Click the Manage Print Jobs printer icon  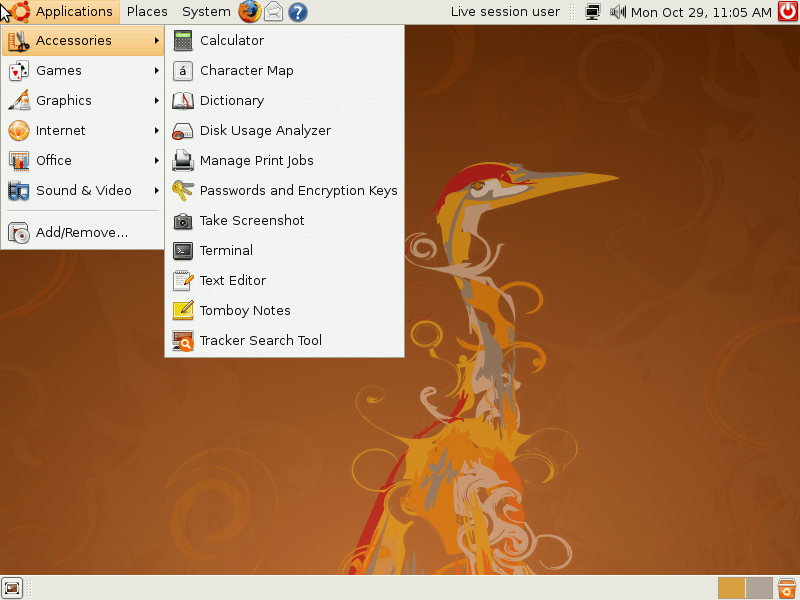pos(183,160)
